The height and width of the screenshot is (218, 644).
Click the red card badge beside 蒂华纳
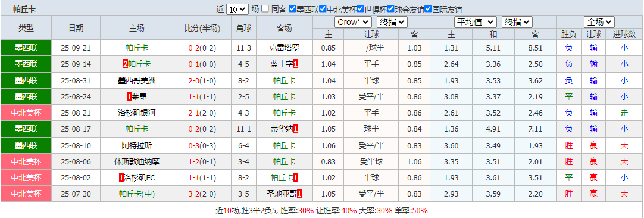point(295,129)
